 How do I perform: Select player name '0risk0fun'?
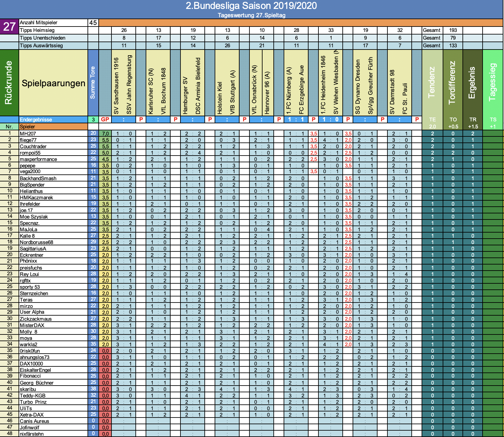pos(30,351)
